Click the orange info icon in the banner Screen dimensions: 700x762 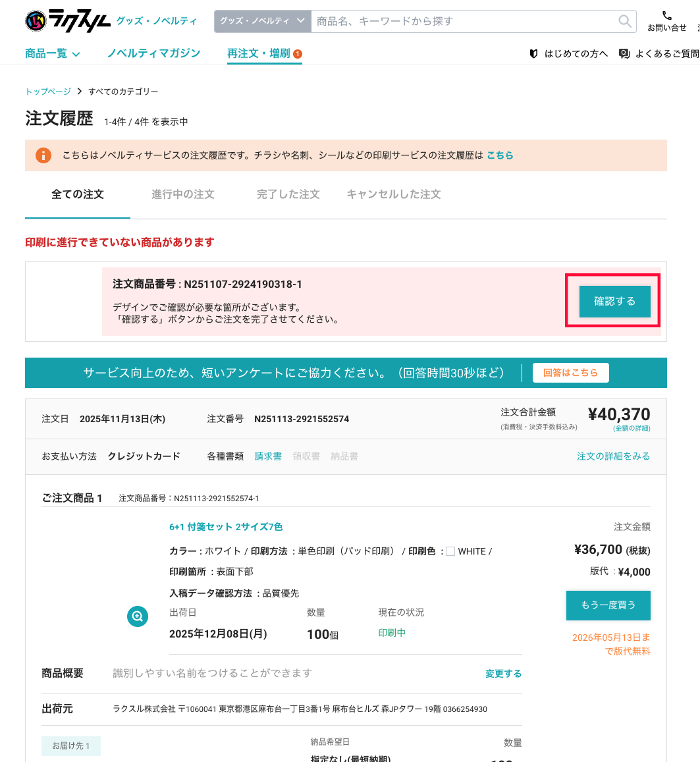(x=43, y=155)
